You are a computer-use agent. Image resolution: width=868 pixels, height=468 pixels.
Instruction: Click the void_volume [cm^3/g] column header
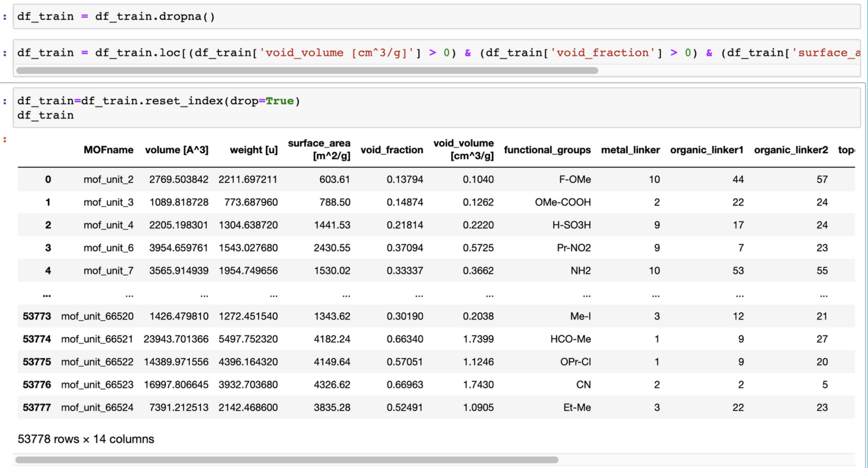pos(463,150)
